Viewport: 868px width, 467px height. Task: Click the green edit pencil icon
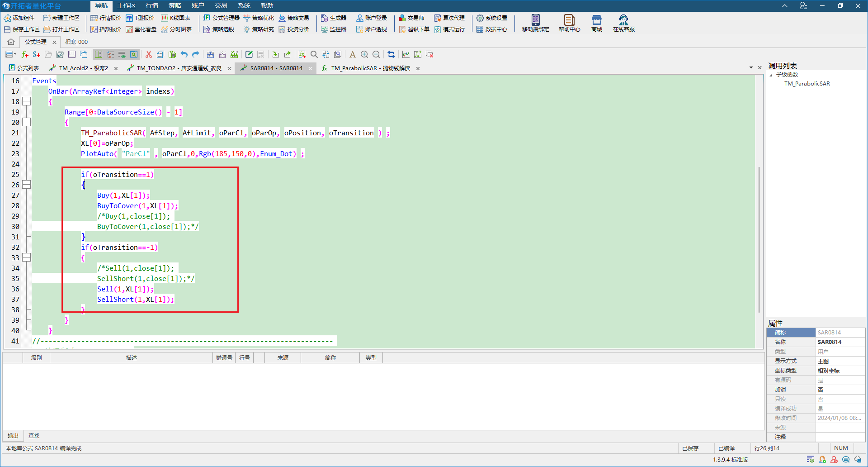click(x=249, y=55)
